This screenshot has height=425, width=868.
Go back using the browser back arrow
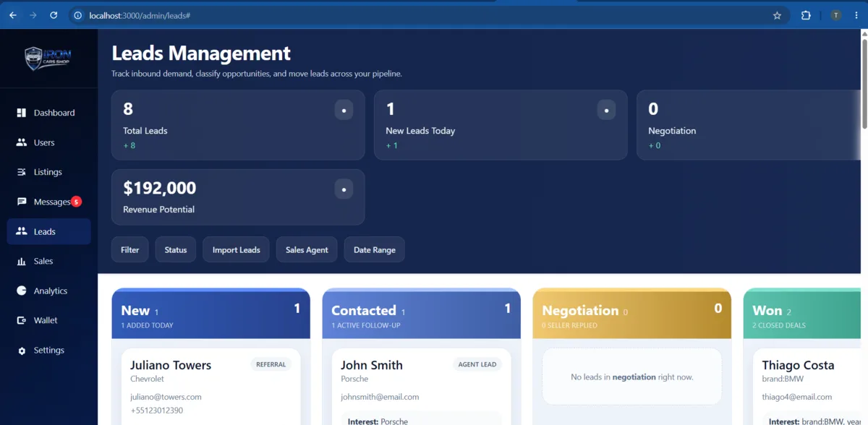pyautogui.click(x=13, y=15)
